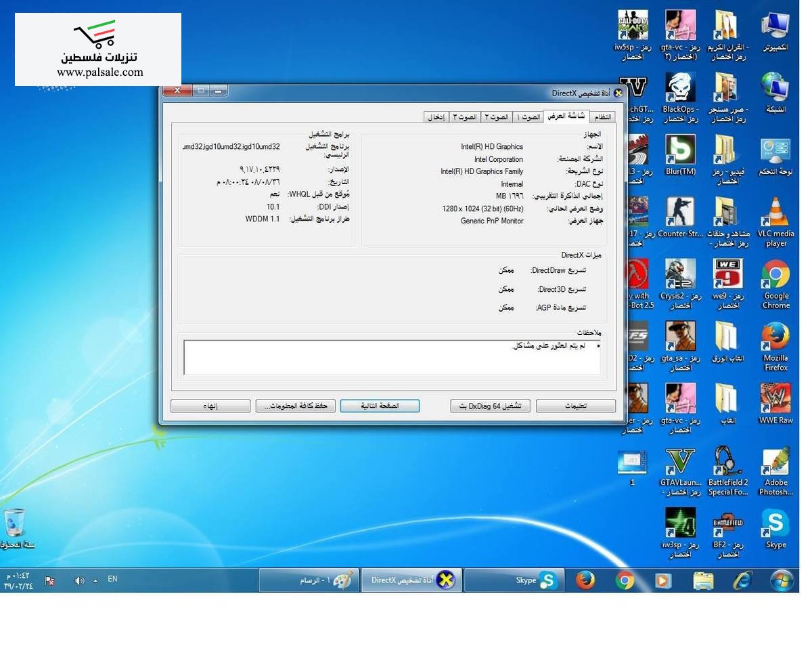The image size is (812, 650).
Task: Click the volume speaker tray icon
Action: coord(79,580)
